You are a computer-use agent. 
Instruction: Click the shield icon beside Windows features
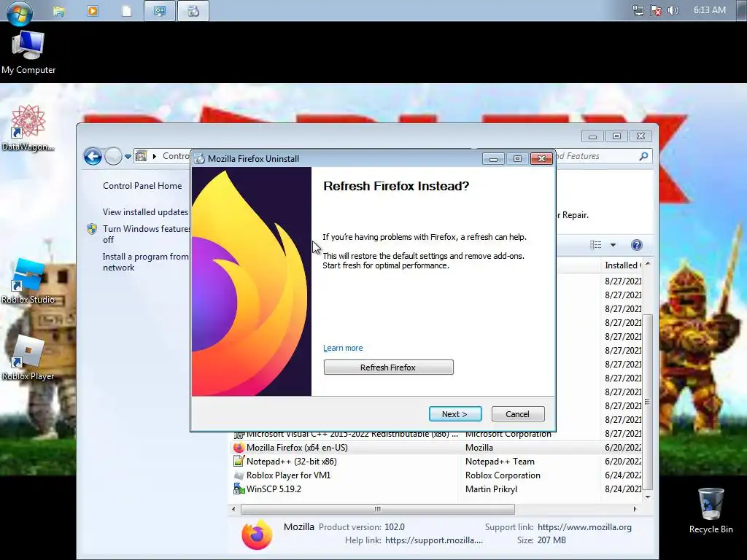pos(92,229)
